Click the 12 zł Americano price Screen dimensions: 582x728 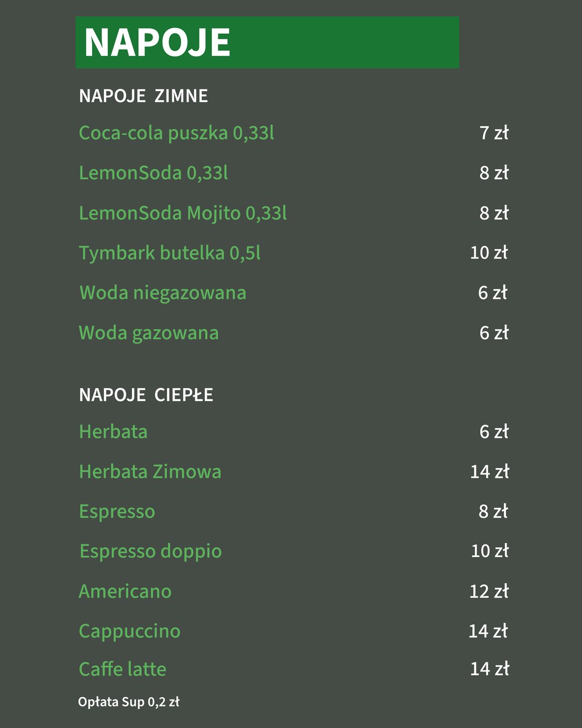point(489,592)
